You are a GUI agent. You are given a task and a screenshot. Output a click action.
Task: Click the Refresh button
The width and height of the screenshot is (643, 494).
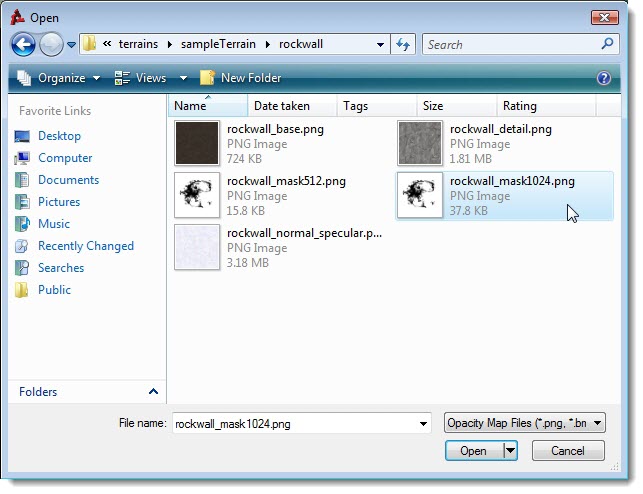pyautogui.click(x=403, y=44)
